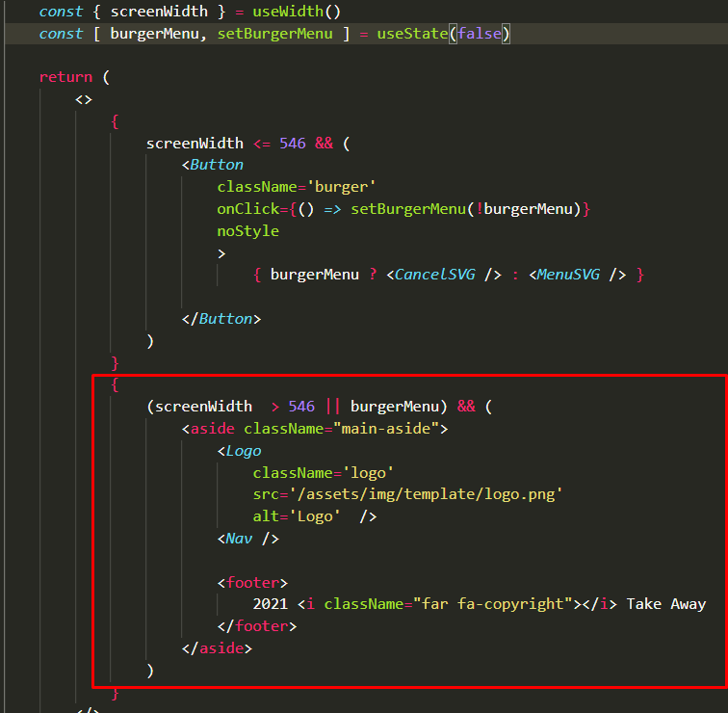Click the noStyle prop
Viewport: 728px width, 713px height.
tap(247, 231)
